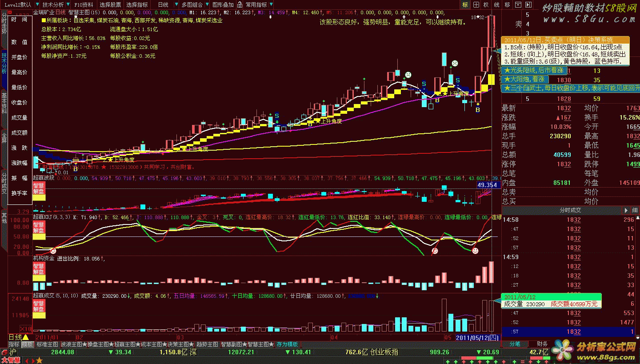
Task: Switch to the 模板 bottom tab
Action: tap(28, 344)
